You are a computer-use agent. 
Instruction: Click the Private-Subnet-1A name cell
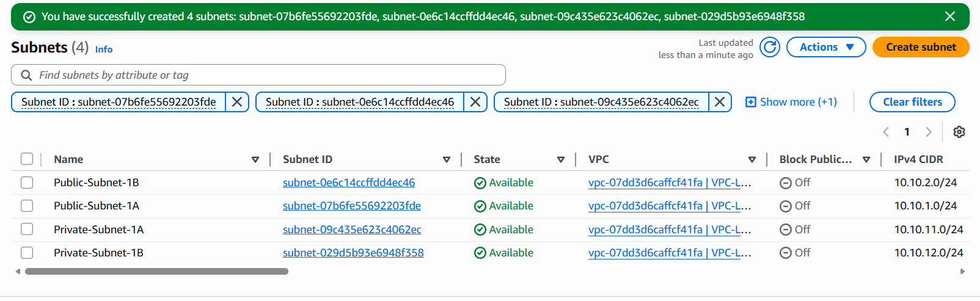99,230
